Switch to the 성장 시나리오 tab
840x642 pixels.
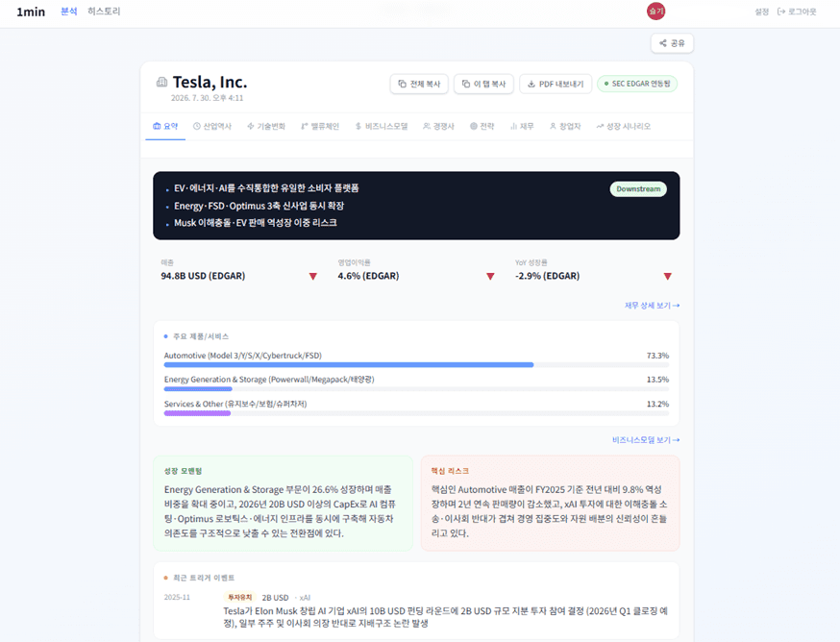(x=623, y=127)
